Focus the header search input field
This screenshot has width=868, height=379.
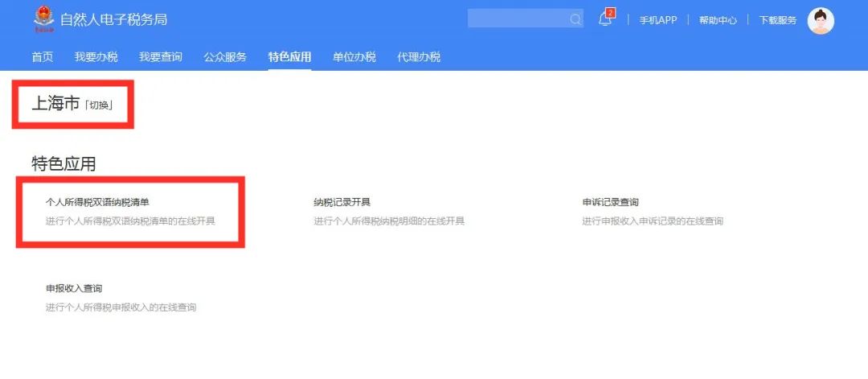coord(526,19)
